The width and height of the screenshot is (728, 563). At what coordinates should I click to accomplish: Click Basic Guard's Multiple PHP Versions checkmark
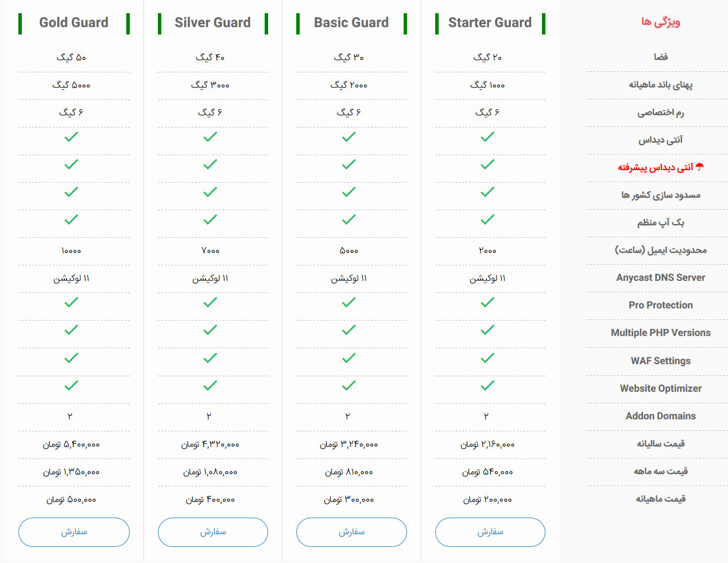click(x=348, y=330)
